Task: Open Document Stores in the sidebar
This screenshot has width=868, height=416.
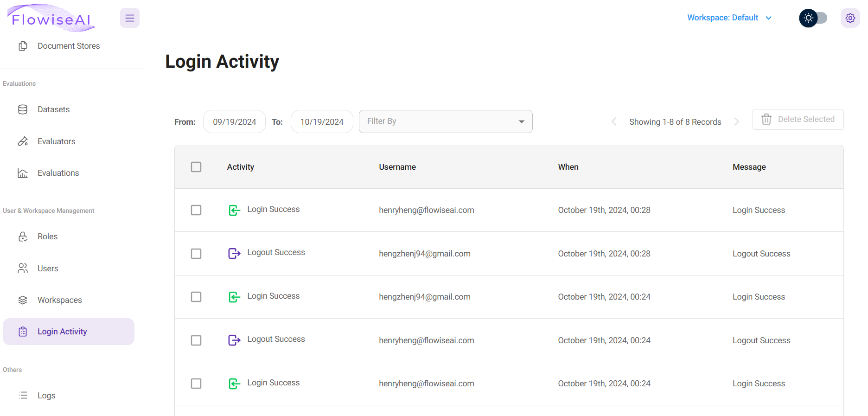Action: pos(69,46)
